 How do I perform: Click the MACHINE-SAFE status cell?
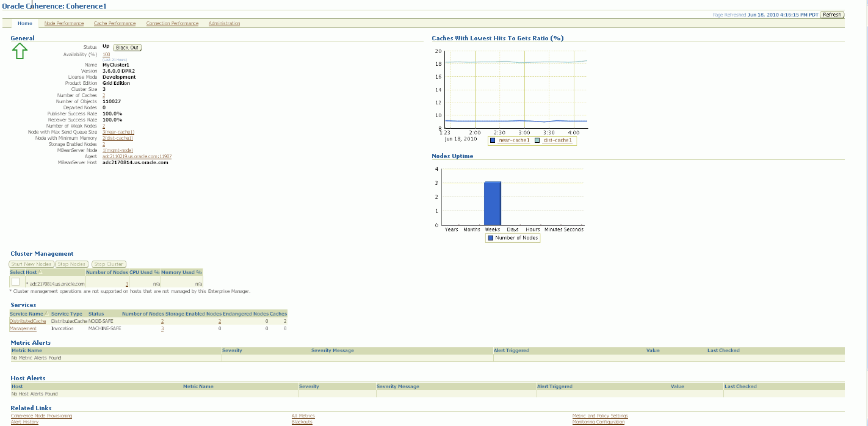point(104,328)
